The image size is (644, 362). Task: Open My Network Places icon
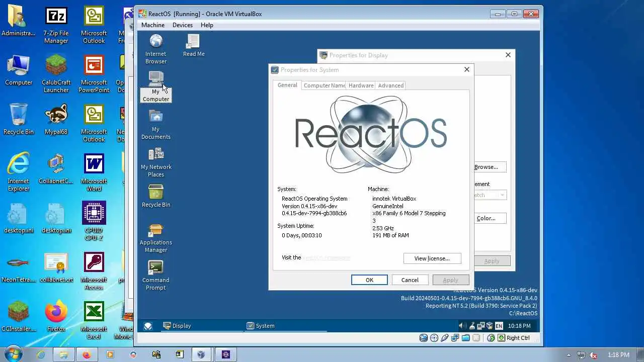[x=156, y=162]
